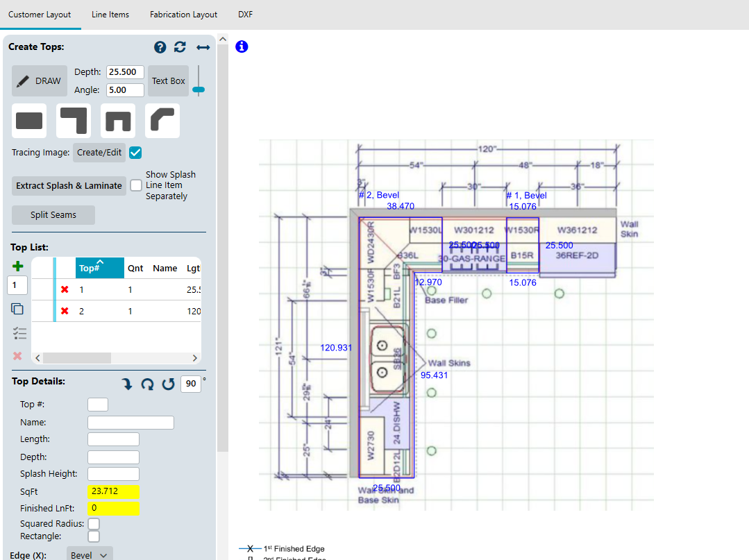Click the Split Seams button
This screenshot has height=560, width=749.
[53, 215]
